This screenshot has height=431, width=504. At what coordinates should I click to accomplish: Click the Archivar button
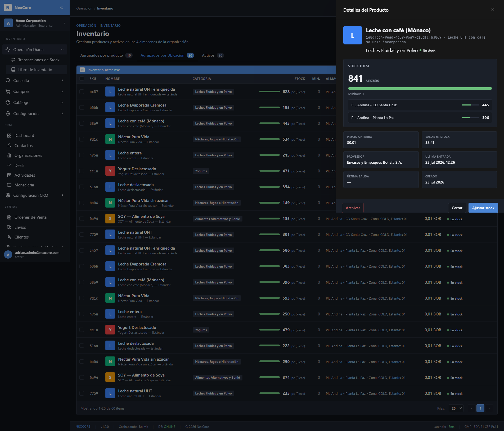coord(353,208)
